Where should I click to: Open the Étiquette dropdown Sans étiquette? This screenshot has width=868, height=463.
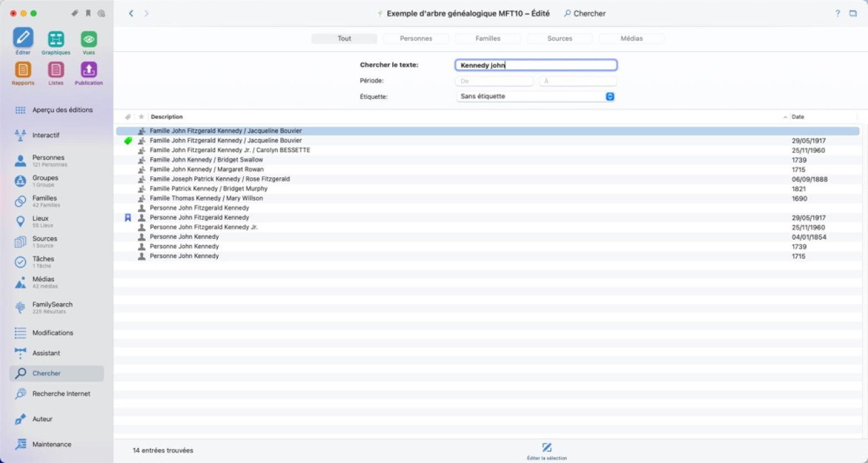click(536, 96)
